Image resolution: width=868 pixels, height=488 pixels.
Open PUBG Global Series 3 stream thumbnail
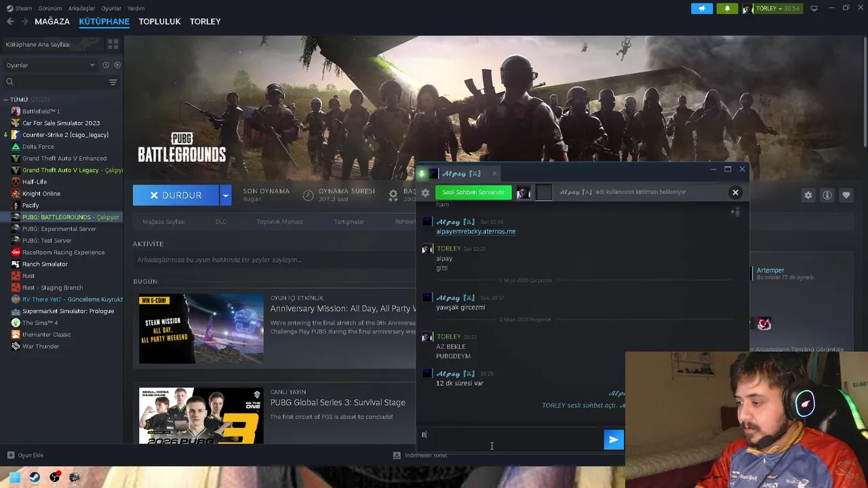201,415
